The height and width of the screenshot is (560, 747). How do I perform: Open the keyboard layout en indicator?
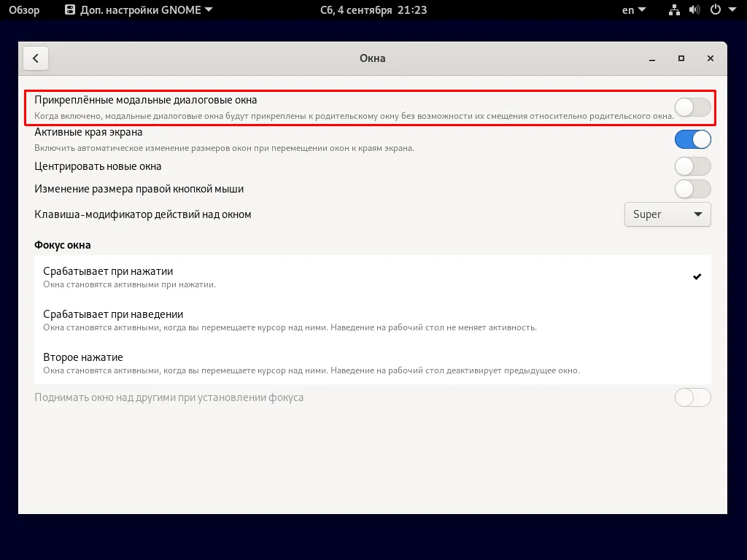click(x=632, y=10)
